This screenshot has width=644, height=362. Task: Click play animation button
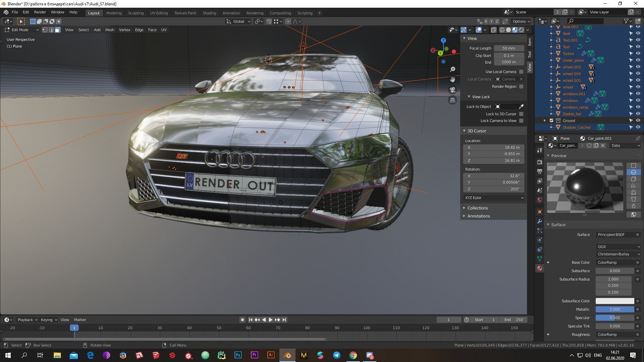point(271,320)
